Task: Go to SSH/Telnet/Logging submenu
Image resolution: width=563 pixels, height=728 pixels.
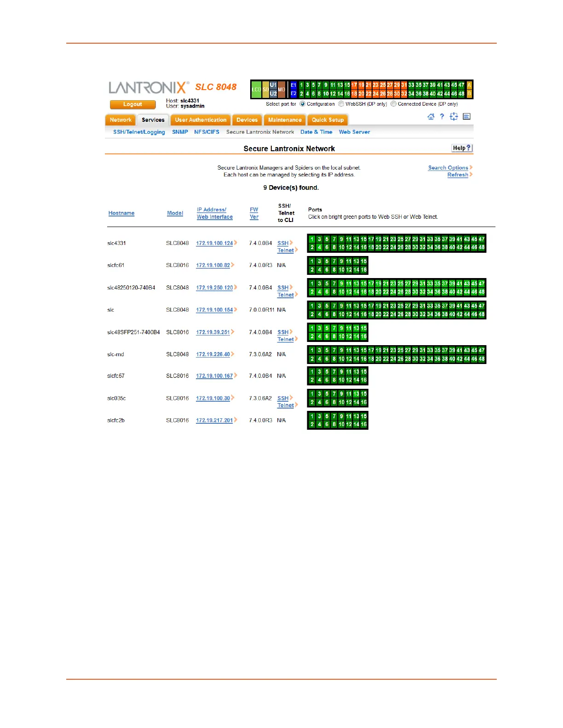Action: 139,132
